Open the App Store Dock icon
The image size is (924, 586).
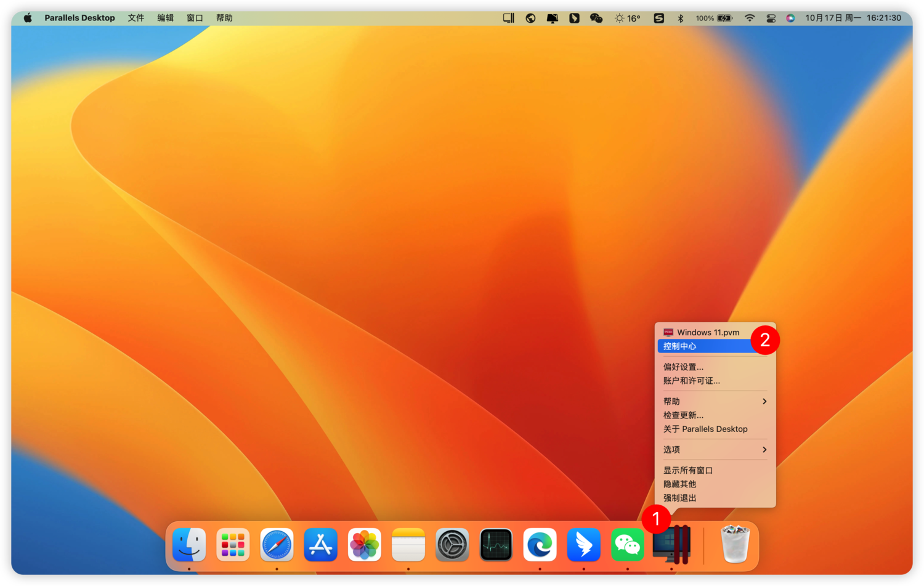point(320,545)
